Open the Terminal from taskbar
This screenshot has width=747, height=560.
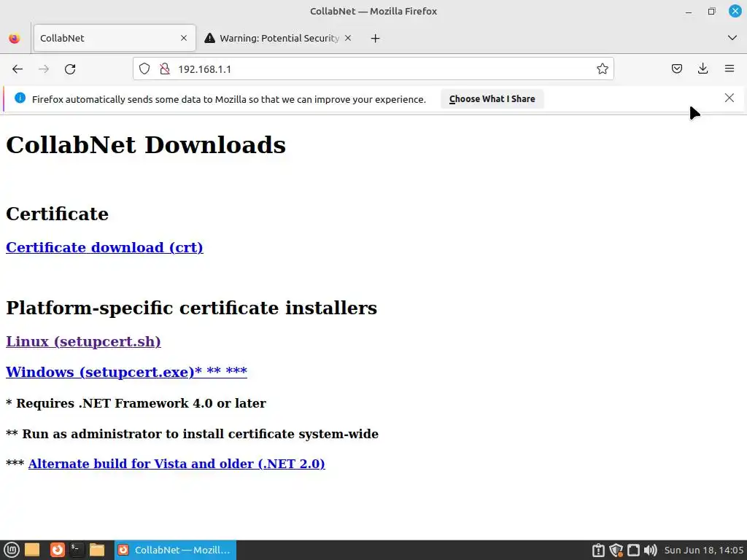[x=77, y=550]
